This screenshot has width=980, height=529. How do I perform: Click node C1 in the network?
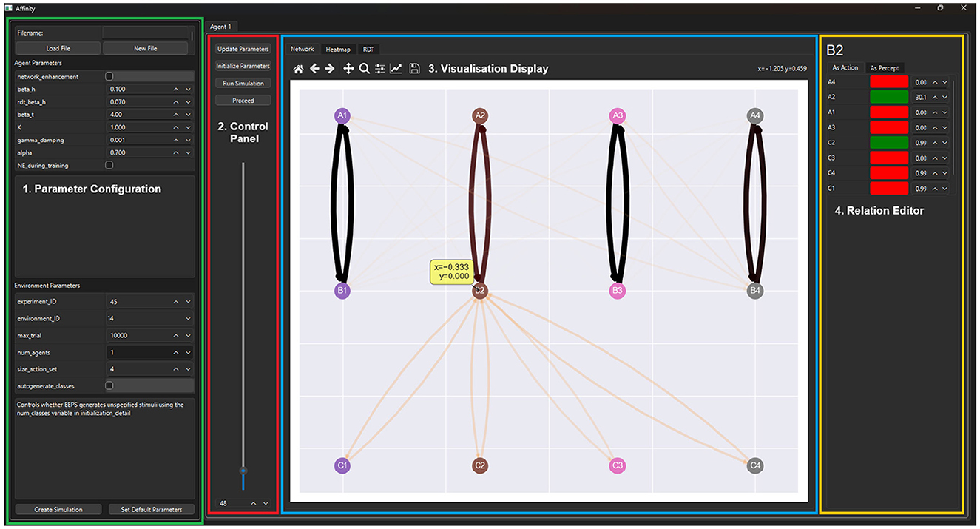click(x=342, y=465)
